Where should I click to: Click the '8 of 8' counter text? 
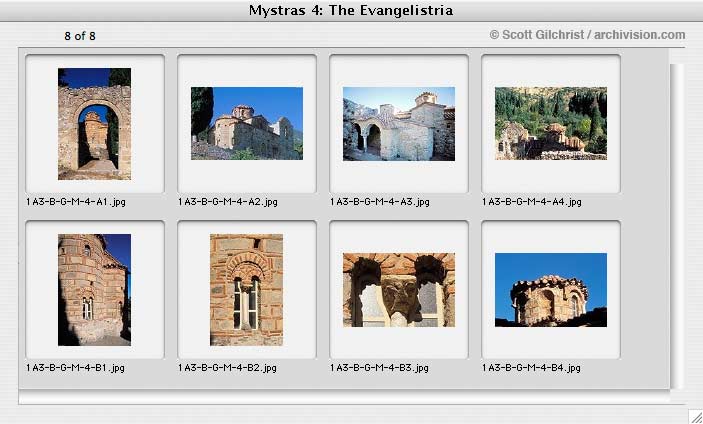80,36
